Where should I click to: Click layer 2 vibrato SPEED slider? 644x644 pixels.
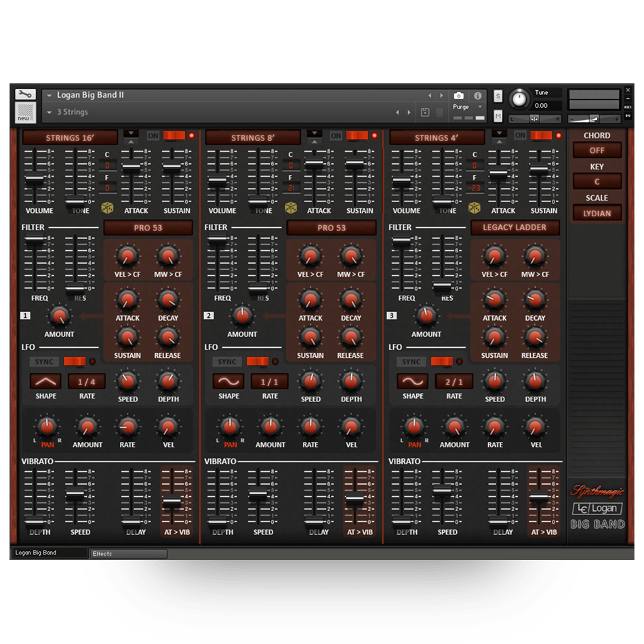(x=258, y=494)
